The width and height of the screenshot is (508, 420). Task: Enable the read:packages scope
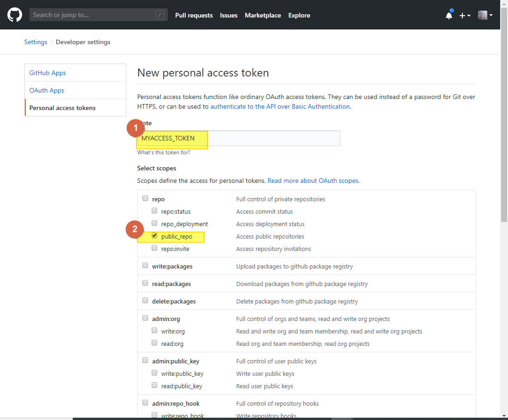pyautogui.click(x=145, y=283)
